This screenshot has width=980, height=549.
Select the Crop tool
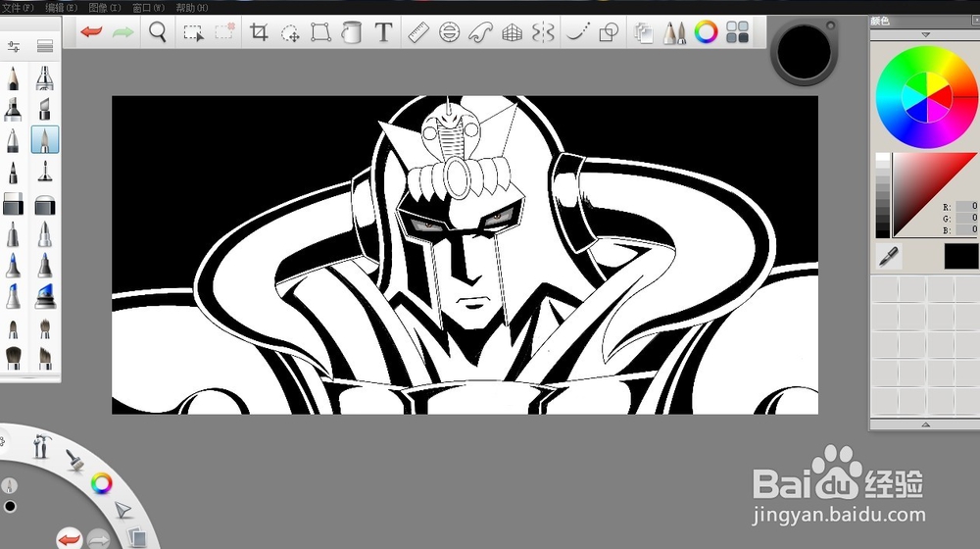click(259, 32)
